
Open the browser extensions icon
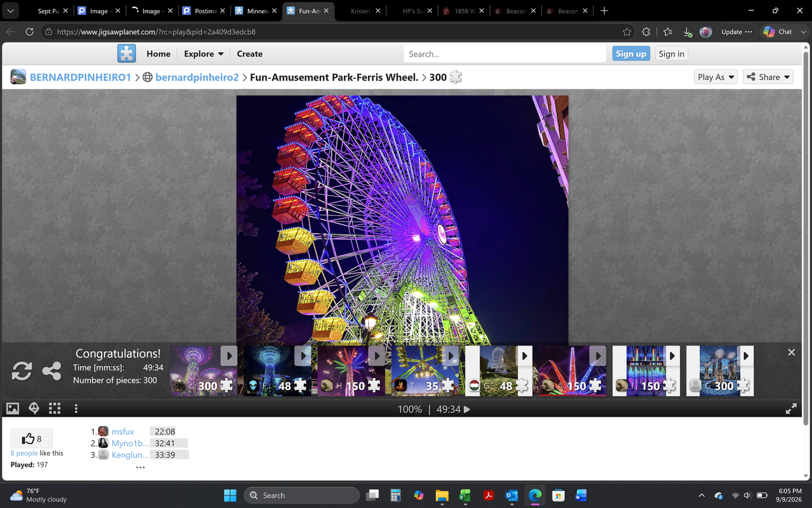click(646, 32)
